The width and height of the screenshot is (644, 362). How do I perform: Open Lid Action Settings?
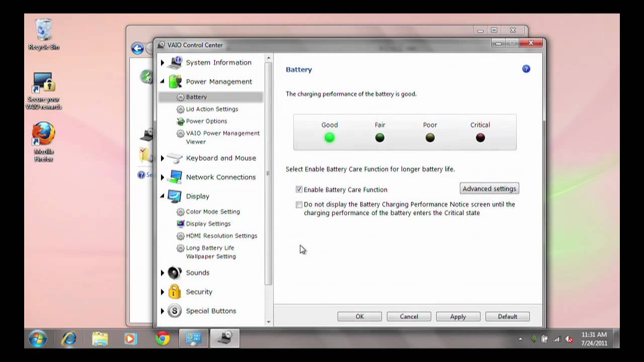(x=212, y=109)
